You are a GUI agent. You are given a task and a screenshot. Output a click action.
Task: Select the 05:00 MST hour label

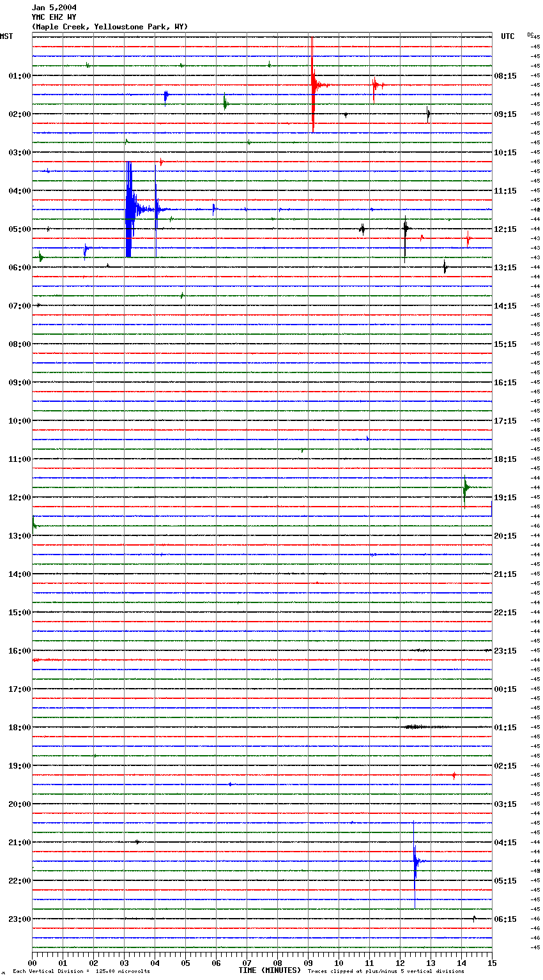pyautogui.click(x=20, y=229)
